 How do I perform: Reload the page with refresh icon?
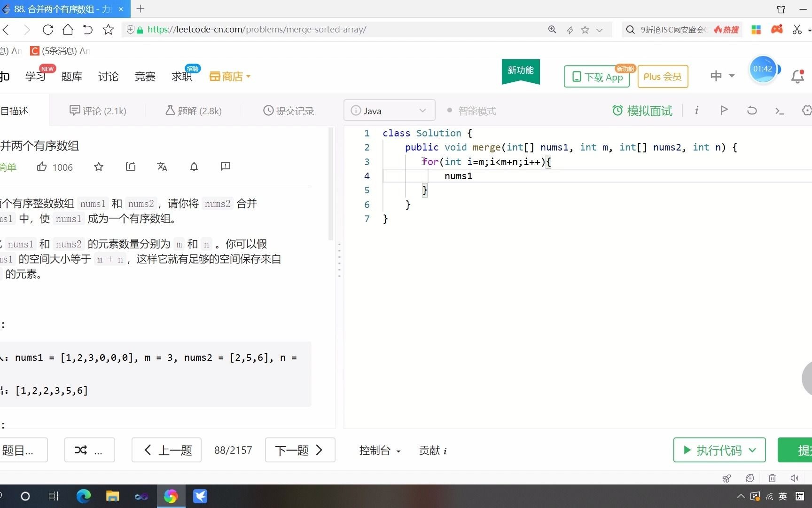[48, 30]
